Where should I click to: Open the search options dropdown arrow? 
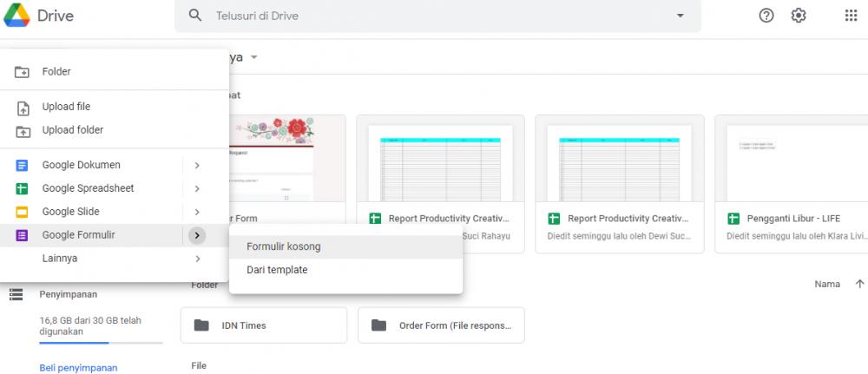681,16
